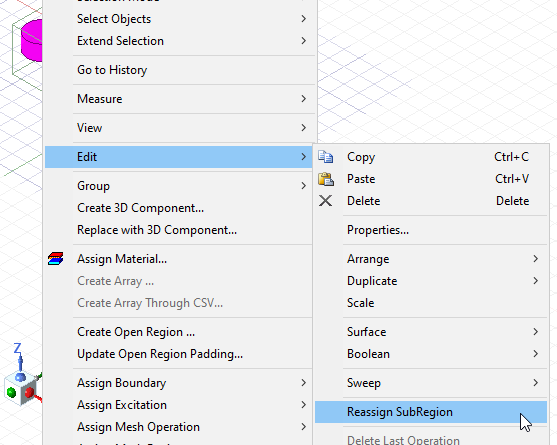
Task: Click the Assign Material layered icon
Action: point(56,259)
